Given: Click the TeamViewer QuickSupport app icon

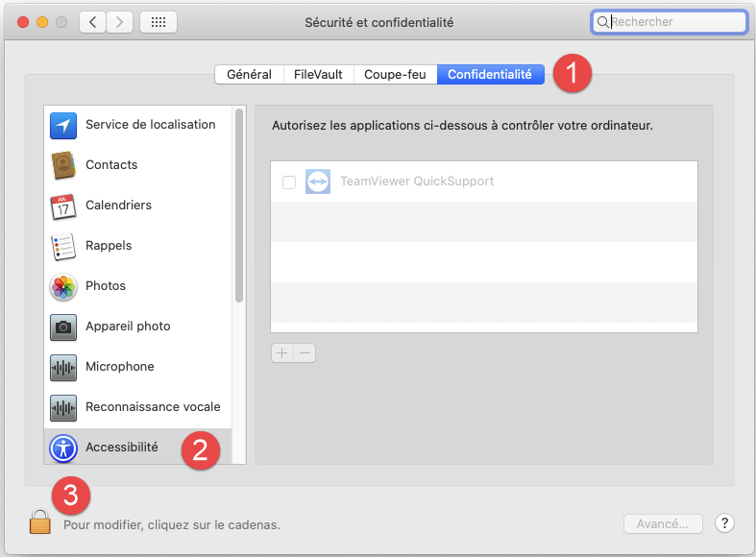Looking at the screenshot, I should point(318,182).
